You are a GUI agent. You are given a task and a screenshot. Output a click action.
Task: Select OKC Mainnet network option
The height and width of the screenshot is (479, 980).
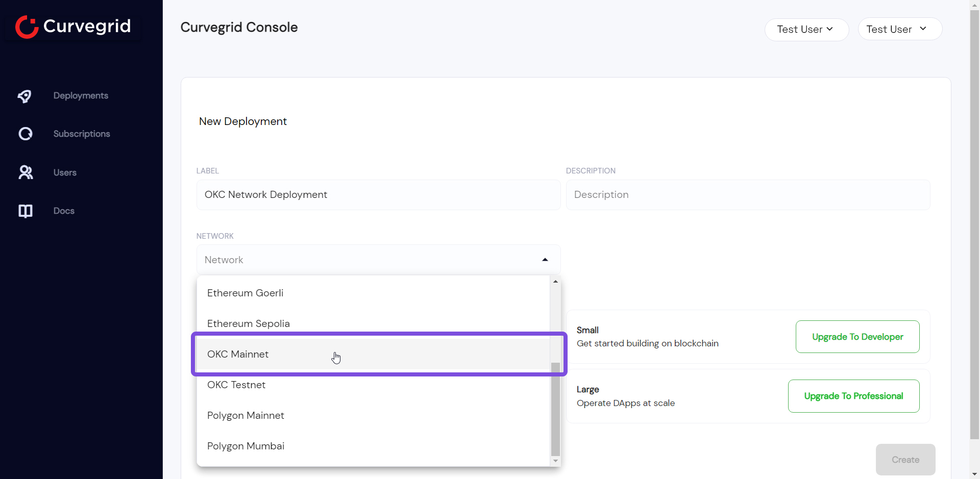[238, 354]
